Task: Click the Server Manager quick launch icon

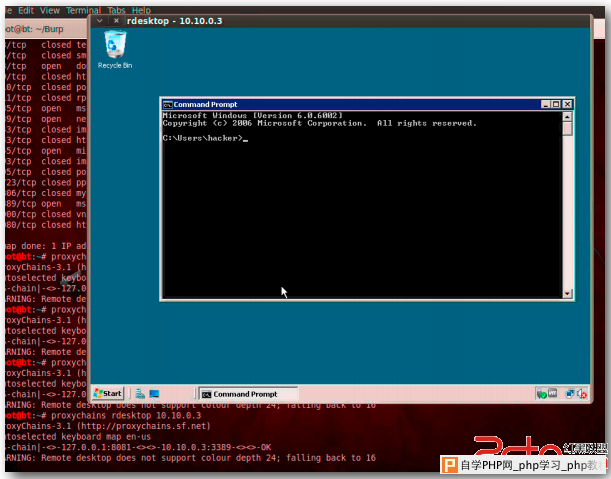Action: tap(140, 394)
